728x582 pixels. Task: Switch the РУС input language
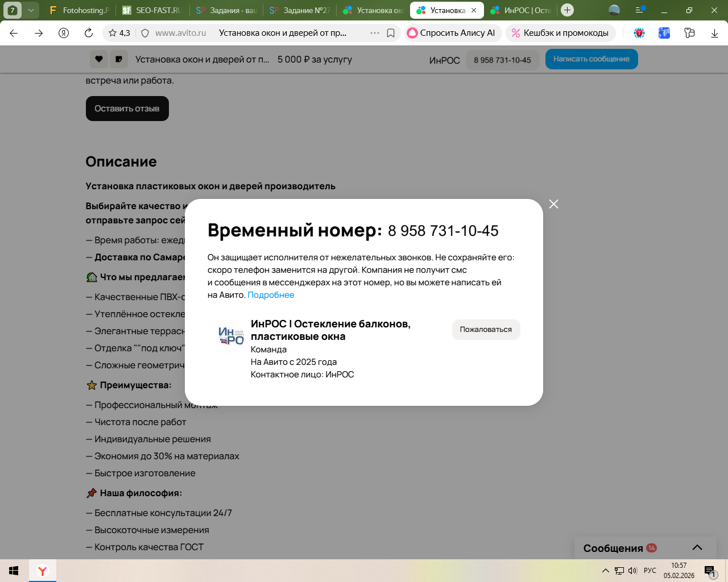coord(650,571)
